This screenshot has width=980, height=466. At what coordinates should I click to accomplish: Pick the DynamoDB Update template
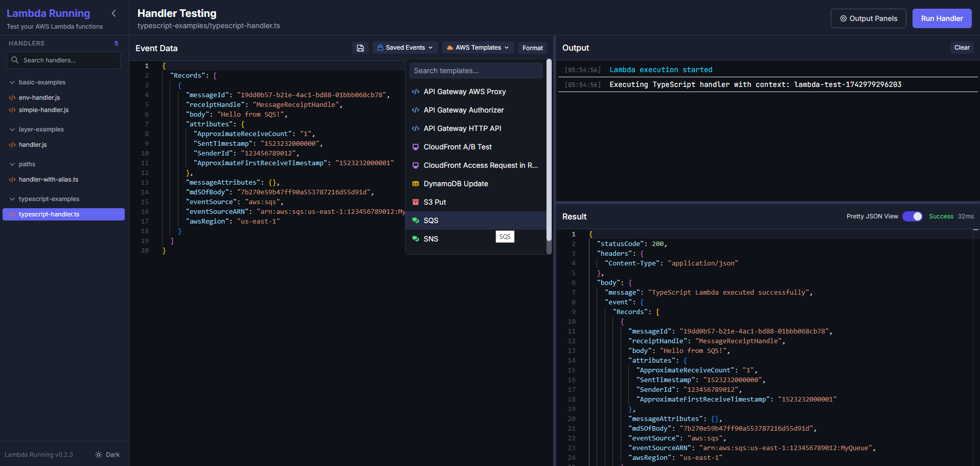[476, 184]
